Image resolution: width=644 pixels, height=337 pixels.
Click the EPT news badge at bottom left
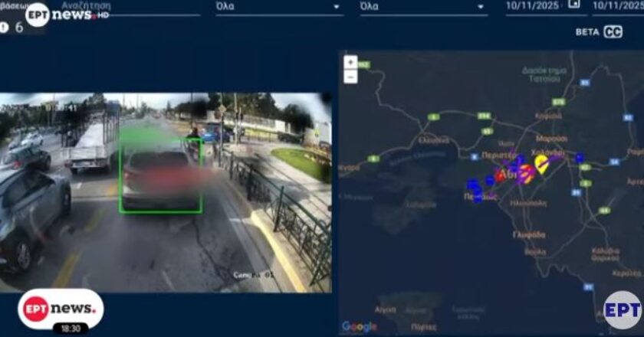tap(61, 308)
